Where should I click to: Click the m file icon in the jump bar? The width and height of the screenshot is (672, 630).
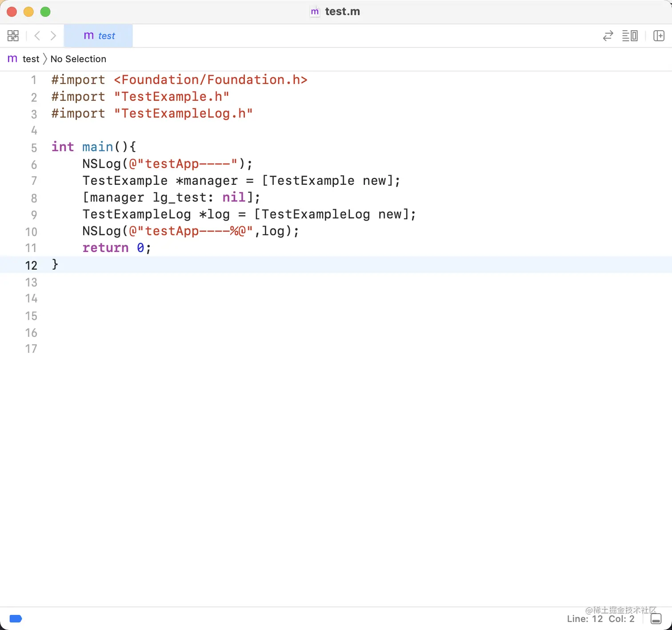pyautogui.click(x=12, y=59)
